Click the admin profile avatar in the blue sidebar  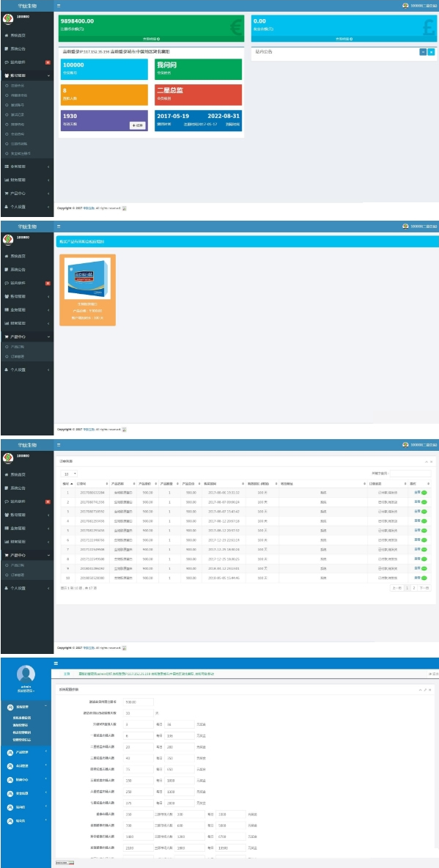[x=26, y=674]
